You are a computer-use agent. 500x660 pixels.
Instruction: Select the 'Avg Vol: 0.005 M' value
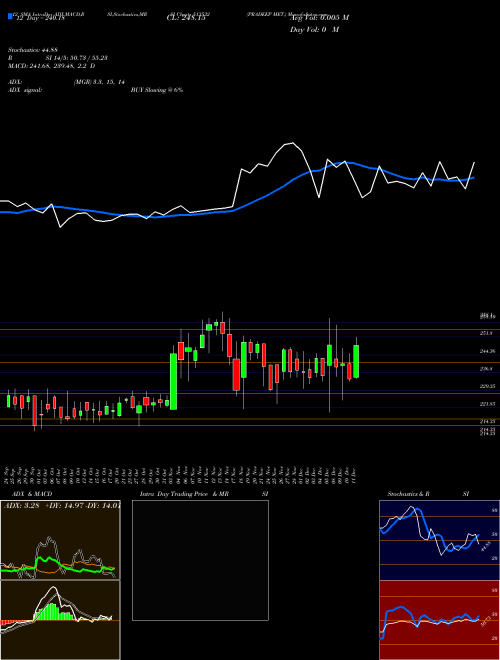[319, 18]
